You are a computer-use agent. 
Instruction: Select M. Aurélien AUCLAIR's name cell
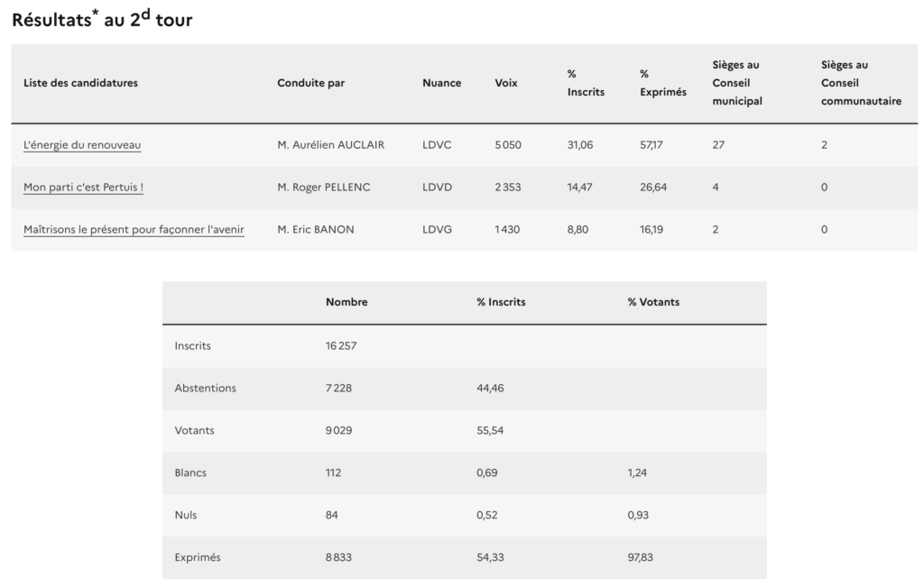tap(330, 145)
